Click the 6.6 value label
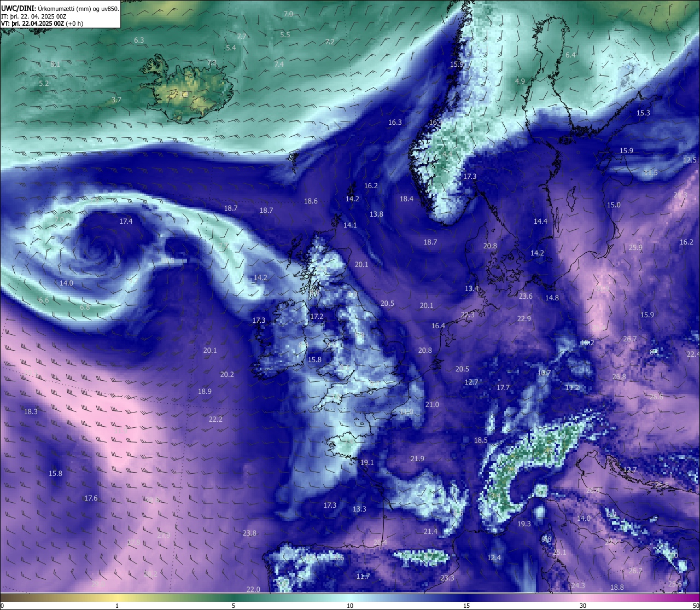This screenshot has width=700, height=610. [x=44, y=300]
